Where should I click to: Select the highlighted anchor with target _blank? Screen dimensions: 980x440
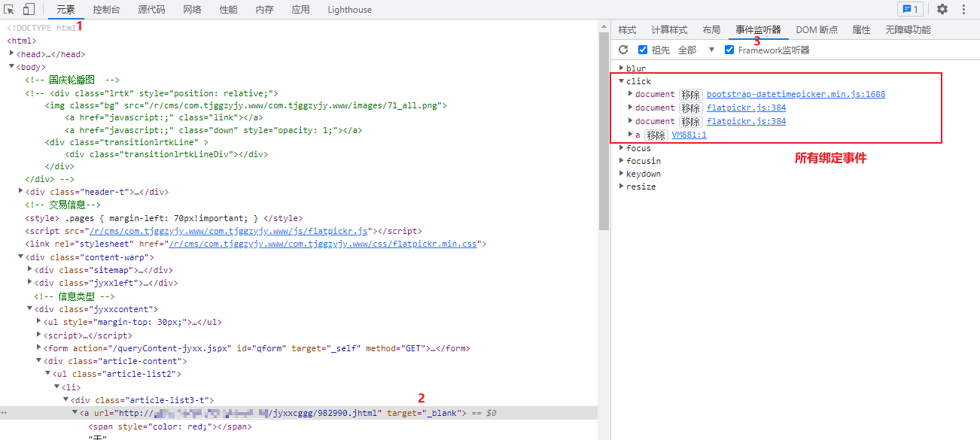tap(299, 413)
